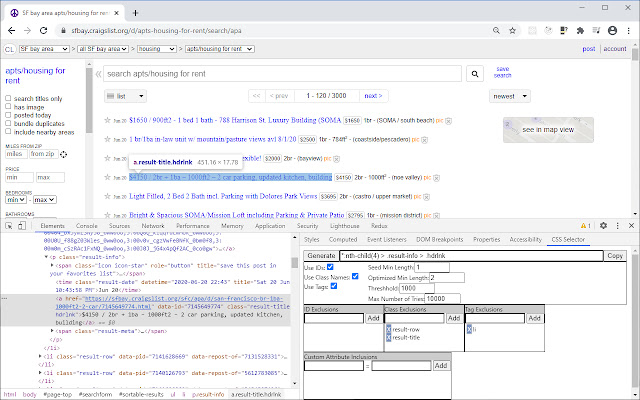
Task: Open the extensions puzzle icon
Action: [580, 31]
